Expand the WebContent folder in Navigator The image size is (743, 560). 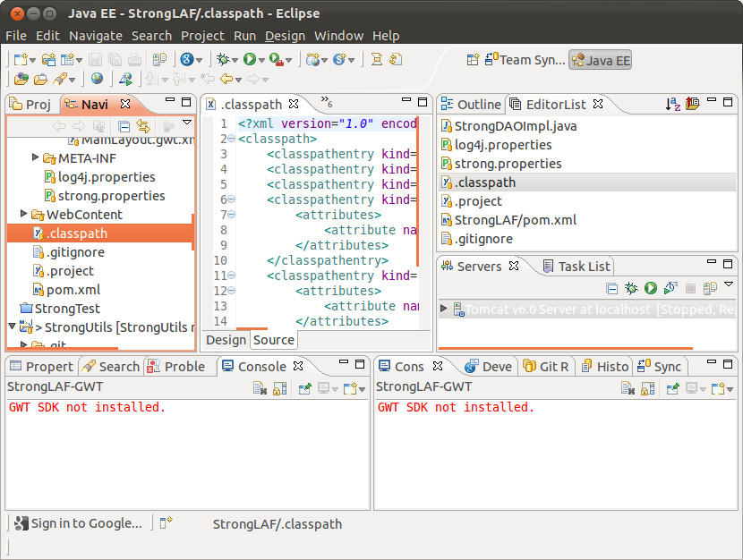point(24,215)
